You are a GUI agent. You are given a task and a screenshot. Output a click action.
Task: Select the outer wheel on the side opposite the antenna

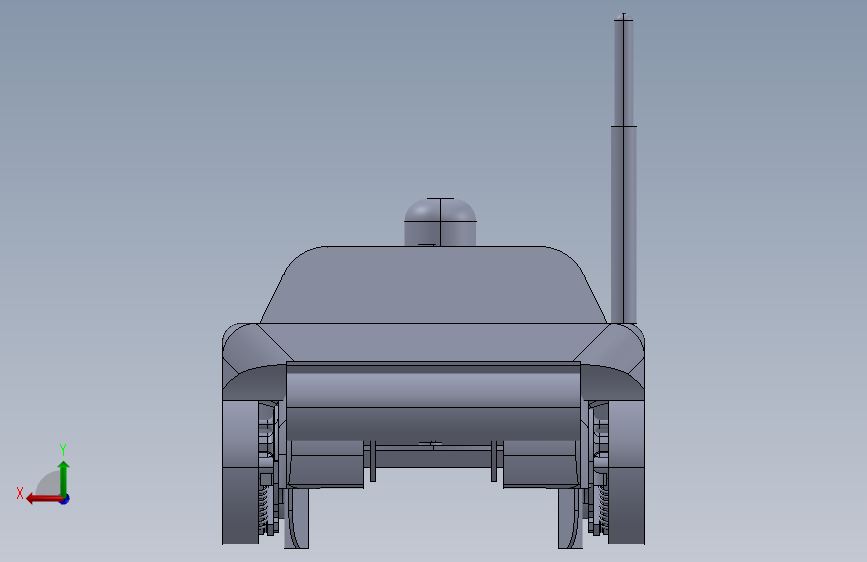(x=240, y=472)
